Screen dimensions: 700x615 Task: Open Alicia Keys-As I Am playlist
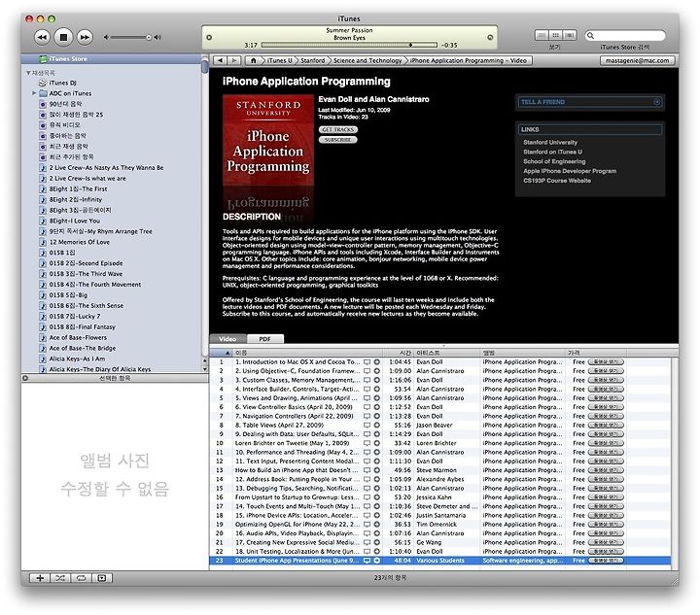77,359
